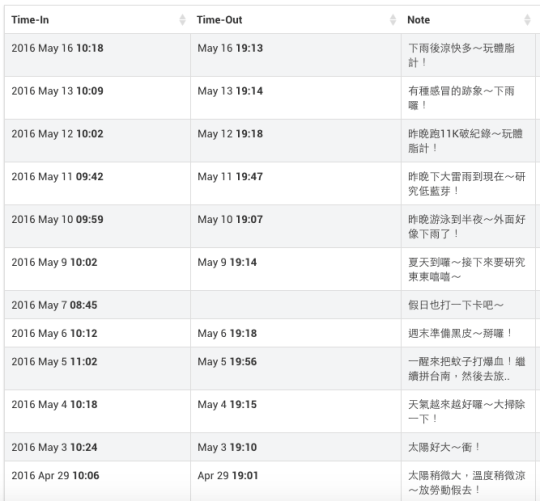Image resolution: width=540 pixels, height=501 pixels.
Task: Open the May 11 note cell
Action: pyautogui.click(x=468, y=184)
